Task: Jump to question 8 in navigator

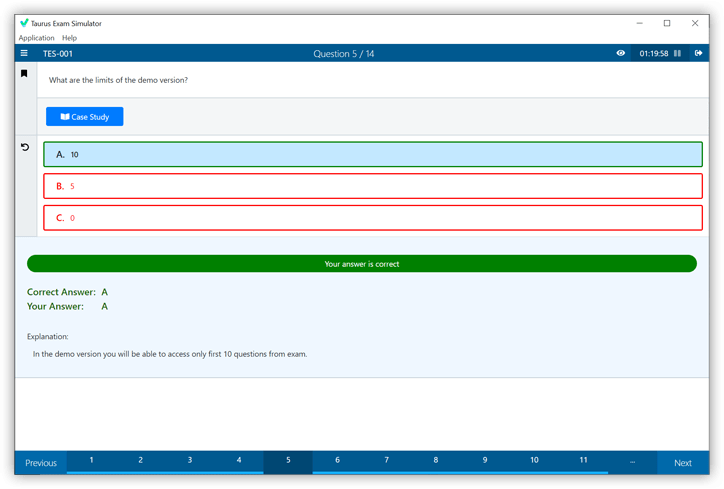Action: pos(435,462)
